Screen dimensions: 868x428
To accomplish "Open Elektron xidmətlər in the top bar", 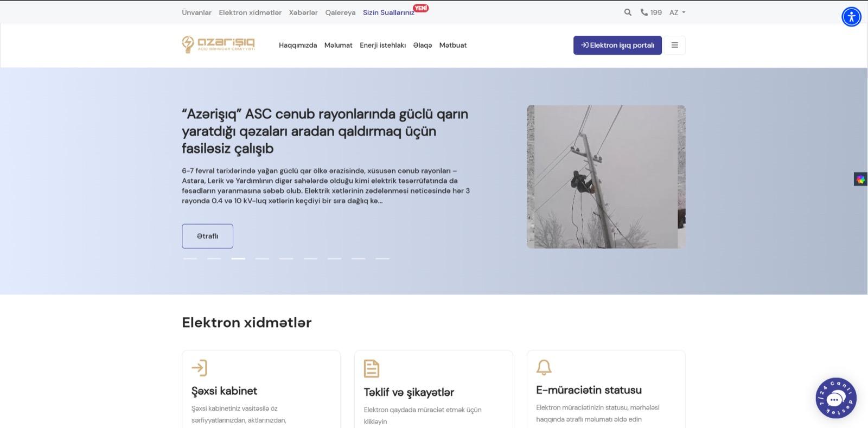I will tap(250, 12).
